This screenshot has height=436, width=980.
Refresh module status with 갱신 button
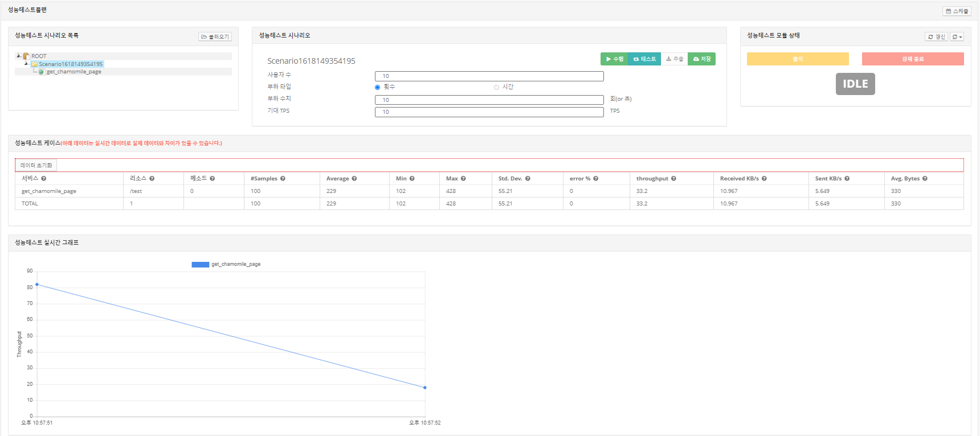(936, 36)
